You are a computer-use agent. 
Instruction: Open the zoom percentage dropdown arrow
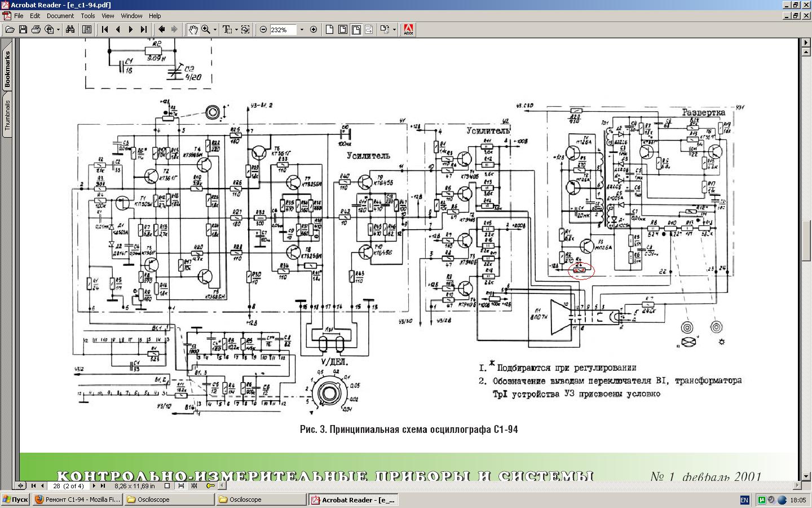[x=302, y=29]
